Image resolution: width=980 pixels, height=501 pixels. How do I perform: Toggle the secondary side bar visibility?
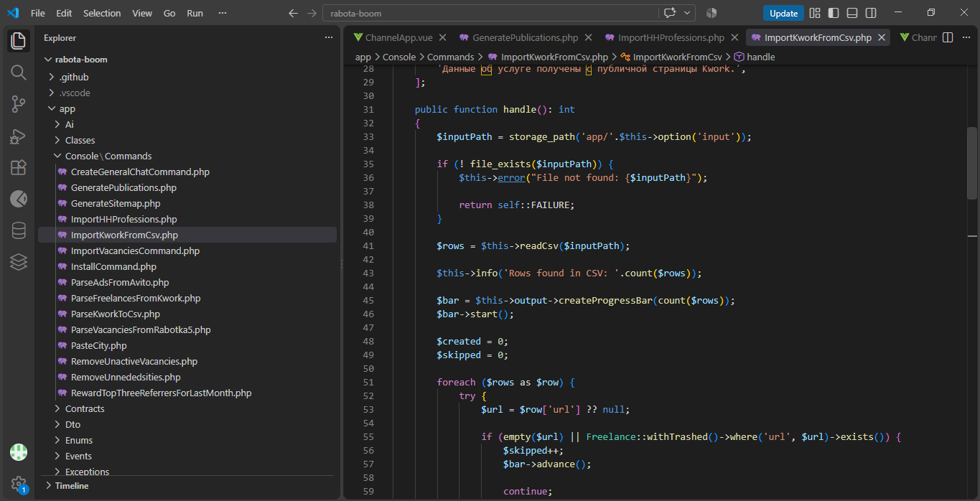(x=871, y=13)
